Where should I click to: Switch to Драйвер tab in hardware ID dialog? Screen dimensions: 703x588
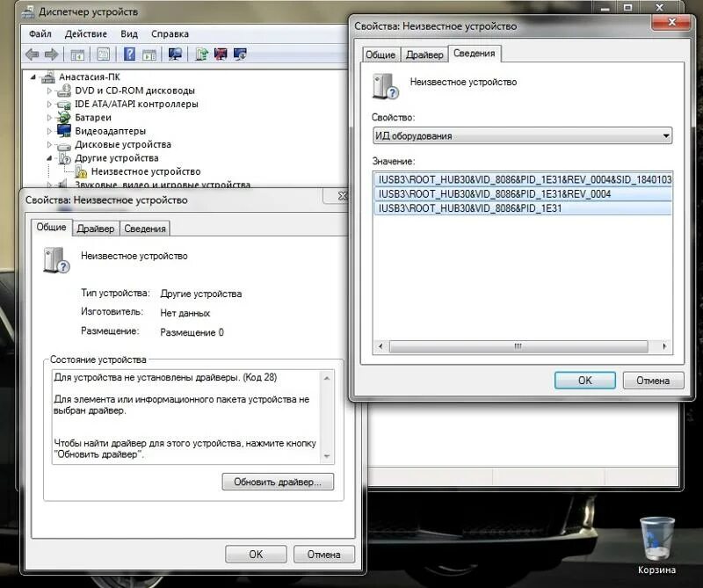click(424, 54)
